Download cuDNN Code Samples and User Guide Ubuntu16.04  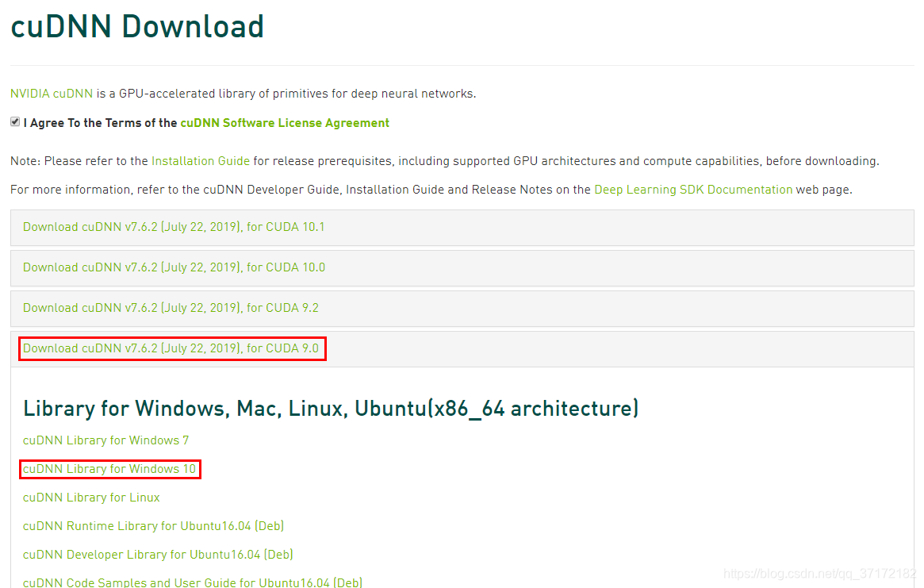[193, 582]
